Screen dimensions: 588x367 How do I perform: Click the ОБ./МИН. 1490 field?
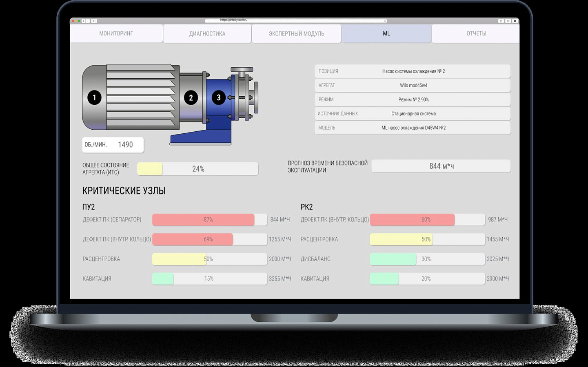click(x=113, y=145)
